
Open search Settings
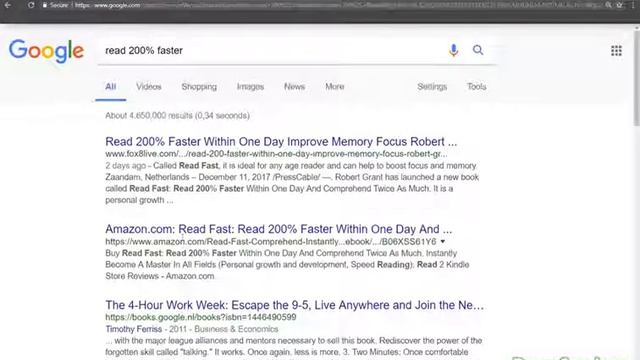point(432,87)
